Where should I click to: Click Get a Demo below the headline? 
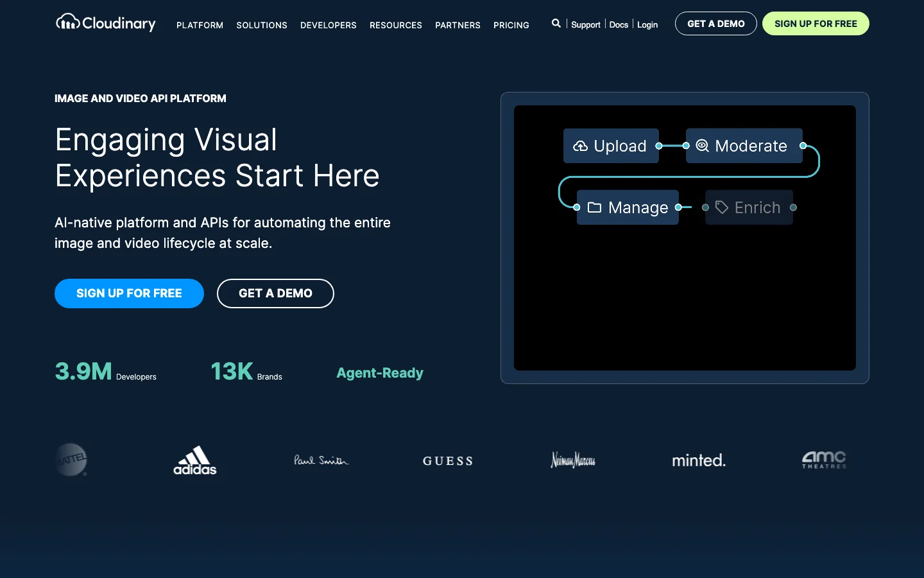(275, 293)
